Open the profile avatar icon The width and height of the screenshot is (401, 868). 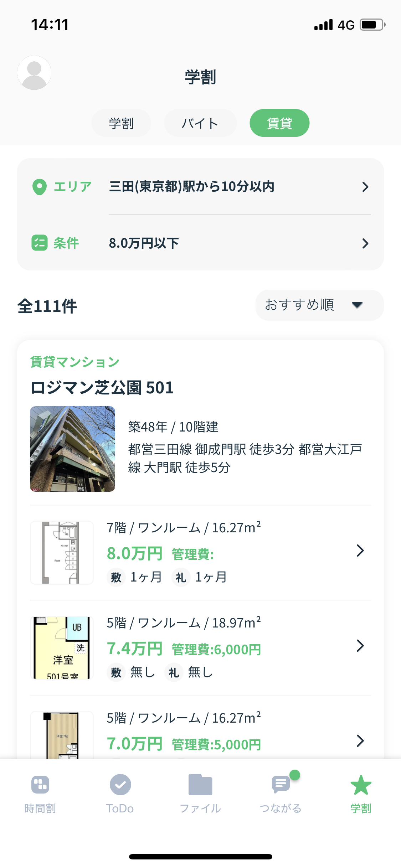[x=34, y=73]
